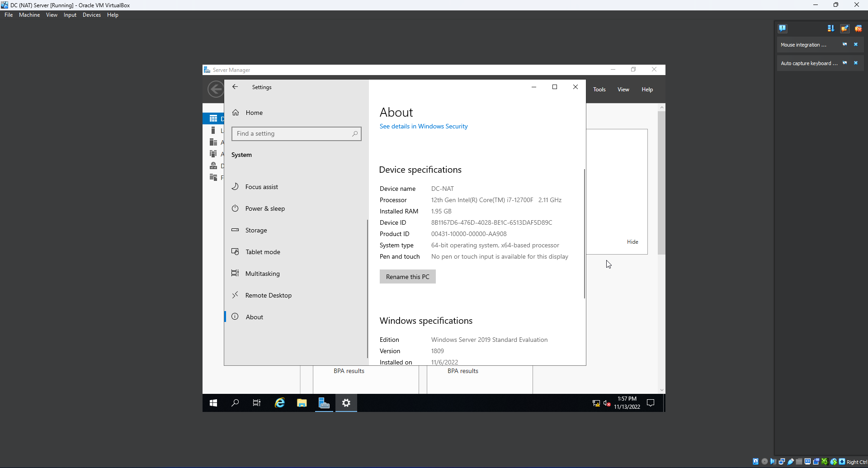
Task: Open the VirtualBox Help menu
Action: pos(113,15)
